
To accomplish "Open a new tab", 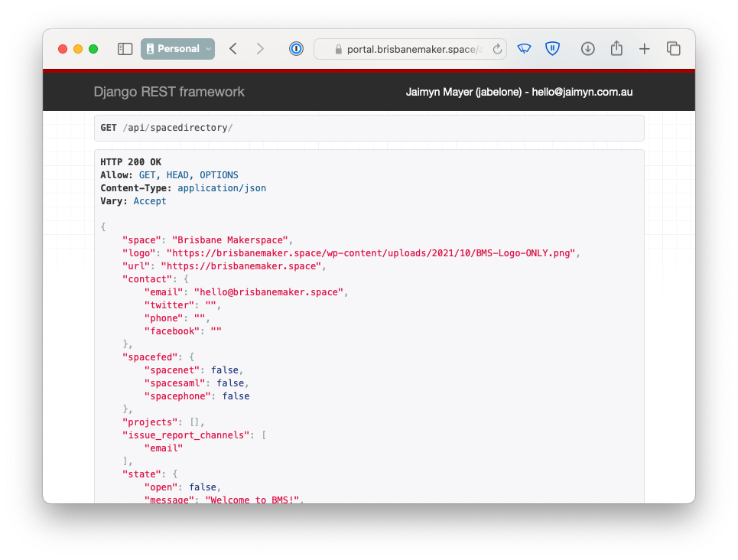I will [645, 49].
